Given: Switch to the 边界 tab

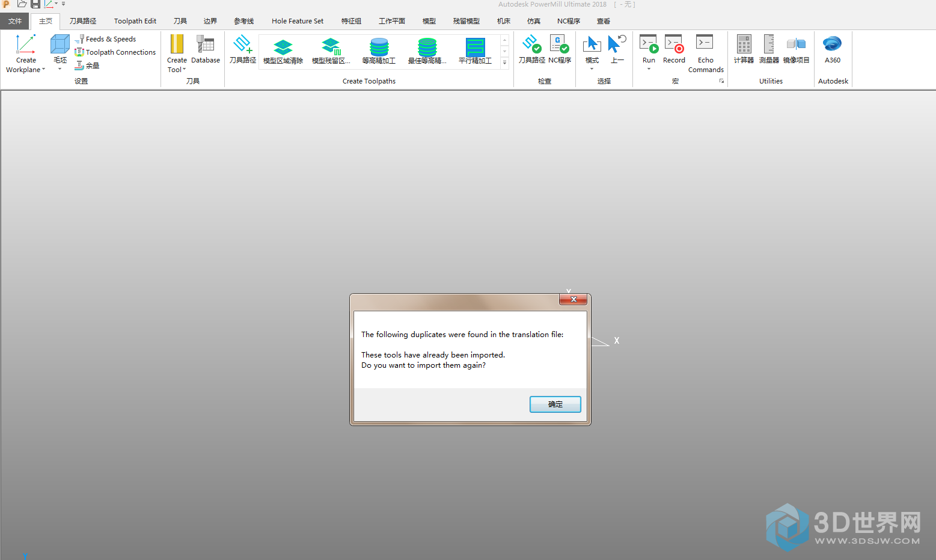Looking at the screenshot, I should click(210, 21).
